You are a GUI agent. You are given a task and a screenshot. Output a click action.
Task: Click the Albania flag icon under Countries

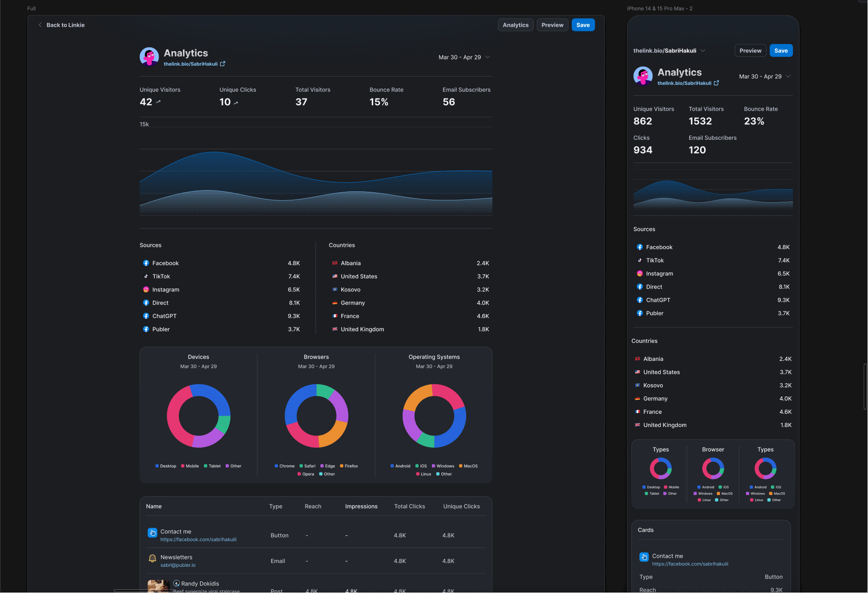pos(334,263)
